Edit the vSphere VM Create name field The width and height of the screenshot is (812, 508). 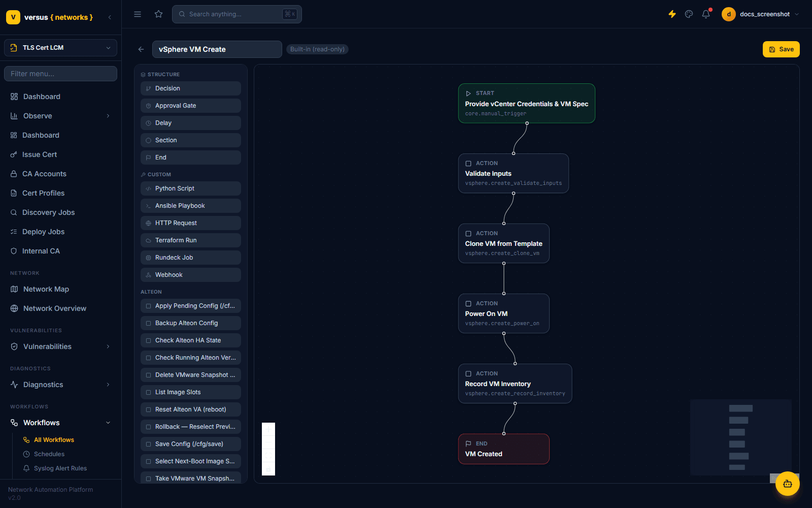coord(217,49)
